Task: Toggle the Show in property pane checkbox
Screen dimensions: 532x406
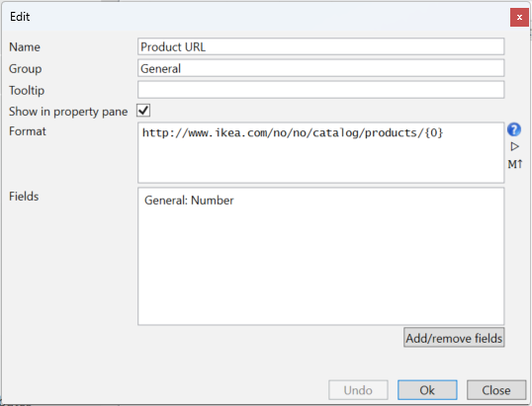Action: click(143, 111)
